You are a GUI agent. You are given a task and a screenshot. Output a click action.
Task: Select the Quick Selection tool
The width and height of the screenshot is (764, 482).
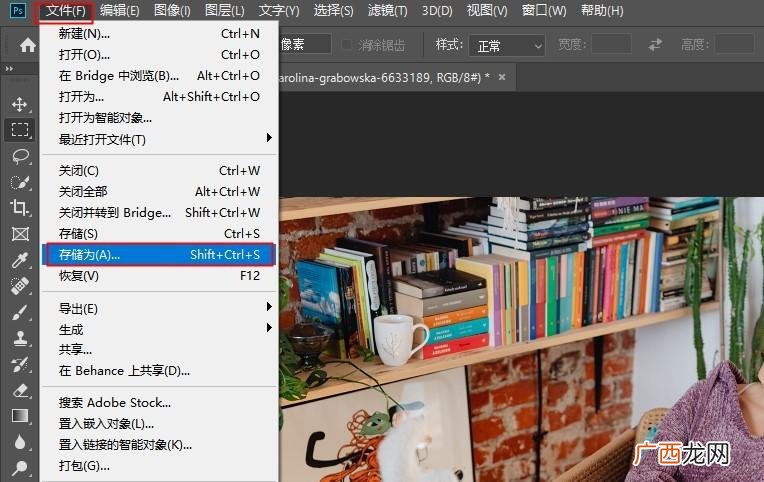(x=20, y=182)
